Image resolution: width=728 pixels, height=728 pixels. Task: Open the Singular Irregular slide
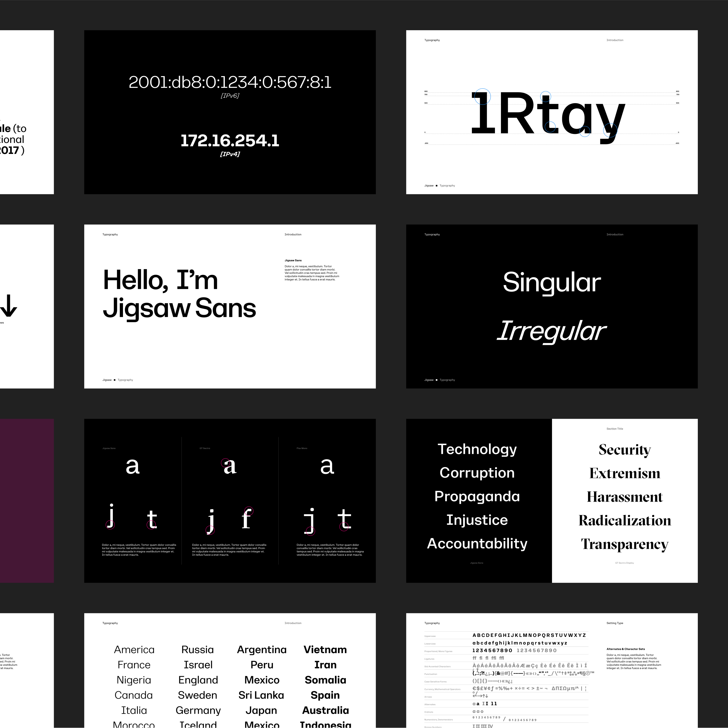tap(551, 306)
